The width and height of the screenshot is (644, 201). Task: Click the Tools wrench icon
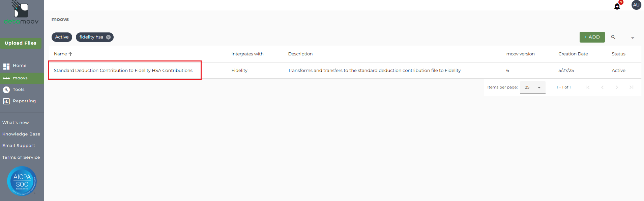point(6,90)
